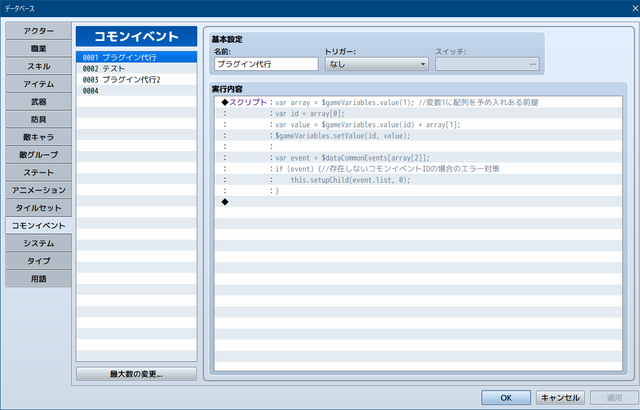This screenshot has height=410, width=640.
Task: Click the スイッチ ellipsis selector field
Action: coord(487,64)
